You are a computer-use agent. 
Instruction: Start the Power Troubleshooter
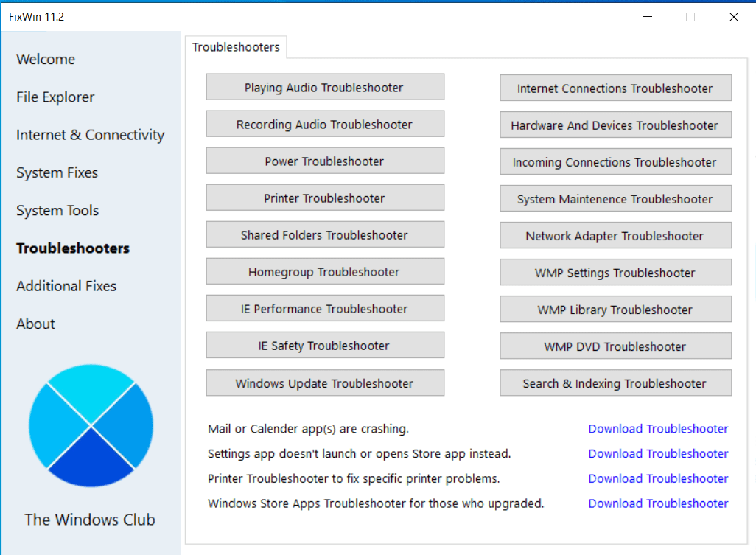(325, 161)
